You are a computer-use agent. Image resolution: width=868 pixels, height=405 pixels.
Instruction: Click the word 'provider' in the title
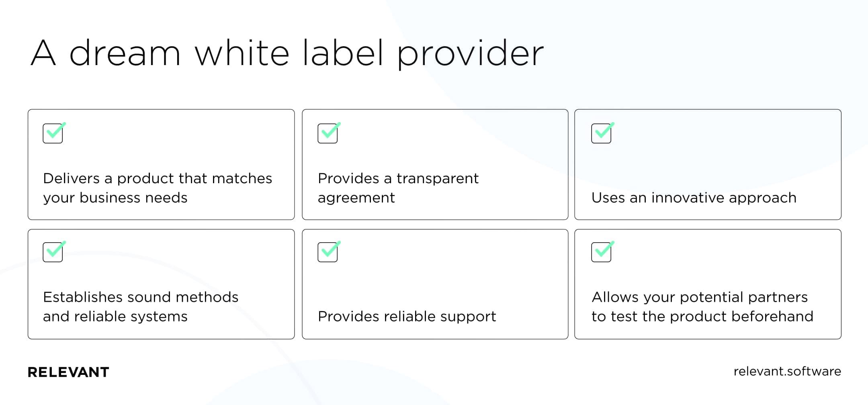click(470, 55)
